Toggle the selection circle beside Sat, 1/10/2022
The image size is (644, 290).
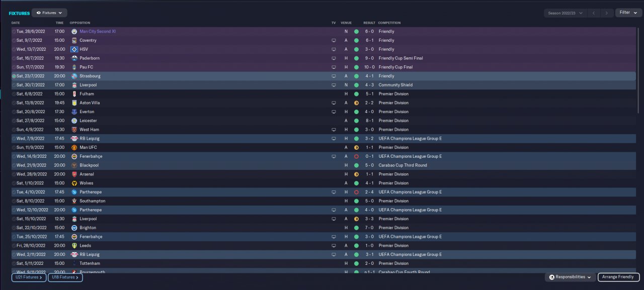14,183
